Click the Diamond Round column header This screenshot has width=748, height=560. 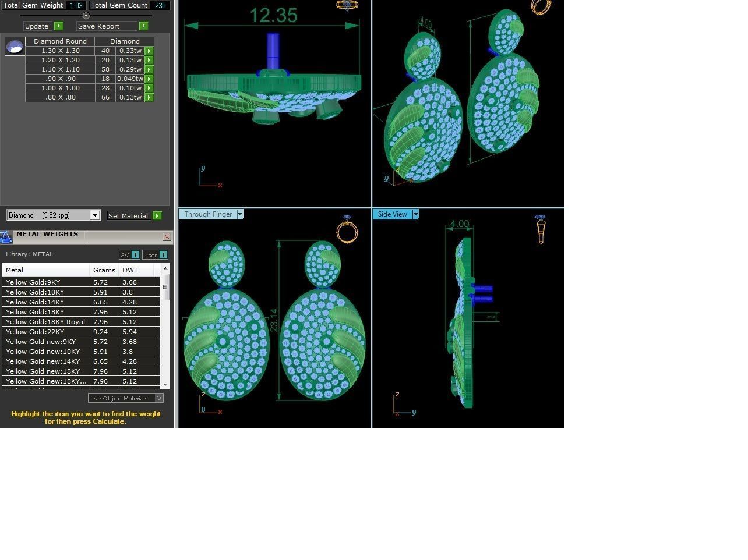(x=60, y=41)
